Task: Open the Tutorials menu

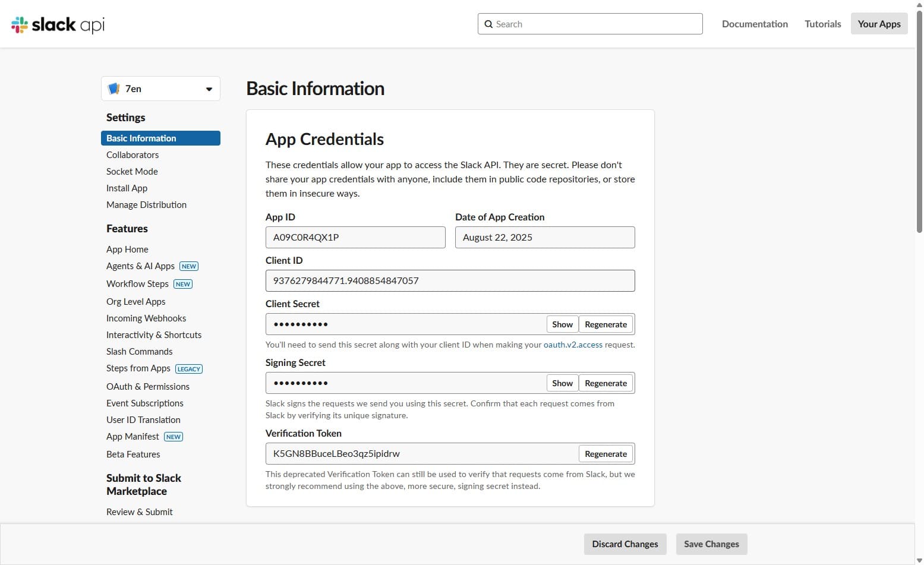Action: click(x=822, y=24)
